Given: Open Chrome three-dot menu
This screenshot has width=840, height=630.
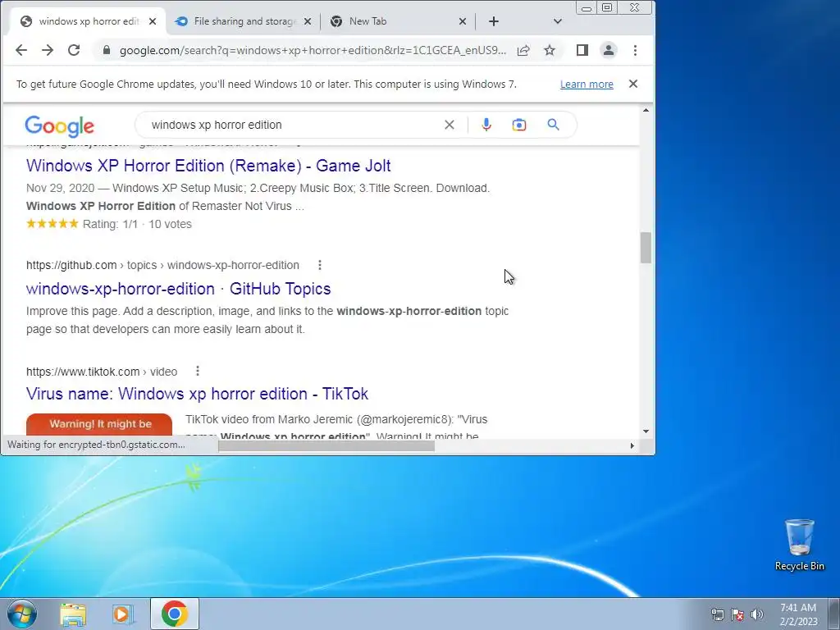Looking at the screenshot, I should tap(636, 50).
